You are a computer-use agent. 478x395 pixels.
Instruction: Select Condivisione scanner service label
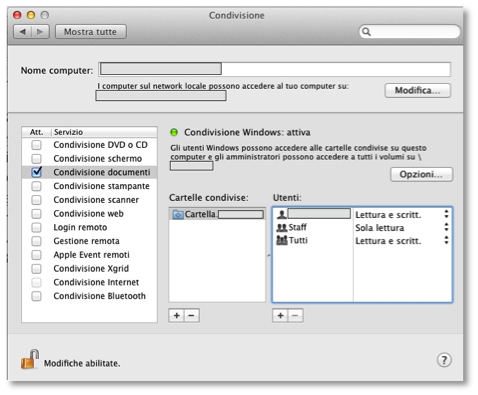coord(96,200)
